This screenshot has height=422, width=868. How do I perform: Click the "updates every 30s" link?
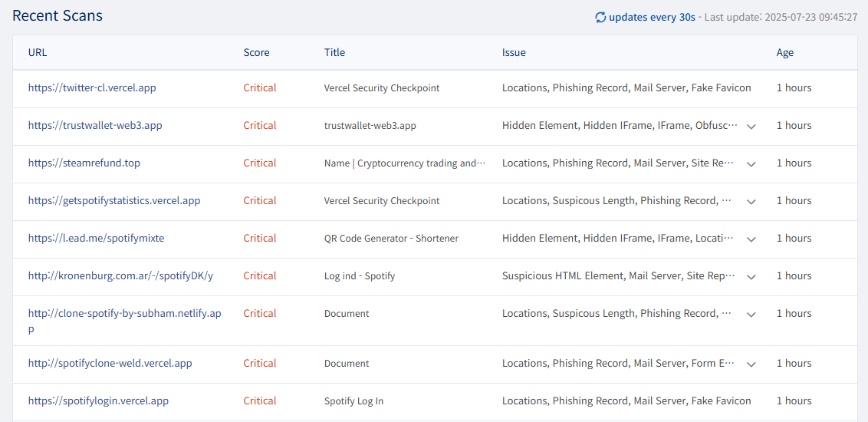[x=652, y=17]
